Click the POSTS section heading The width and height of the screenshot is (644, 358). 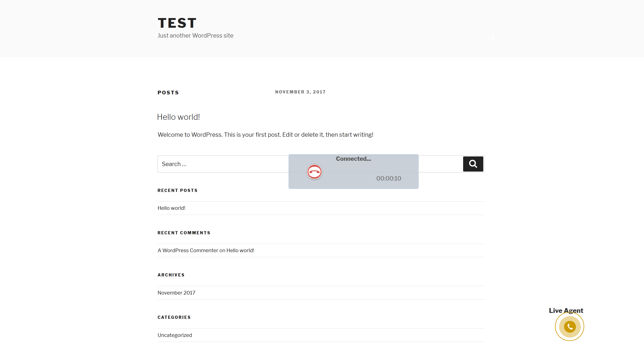pyautogui.click(x=168, y=93)
